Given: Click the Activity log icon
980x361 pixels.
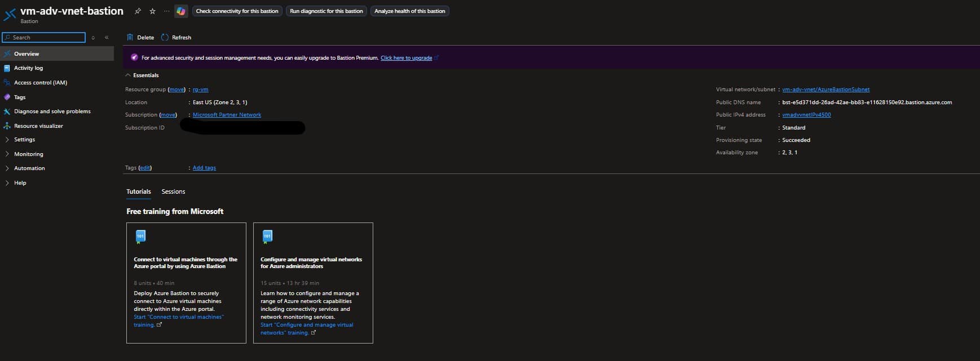Looking at the screenshot, I should click(x=7, y=68).
